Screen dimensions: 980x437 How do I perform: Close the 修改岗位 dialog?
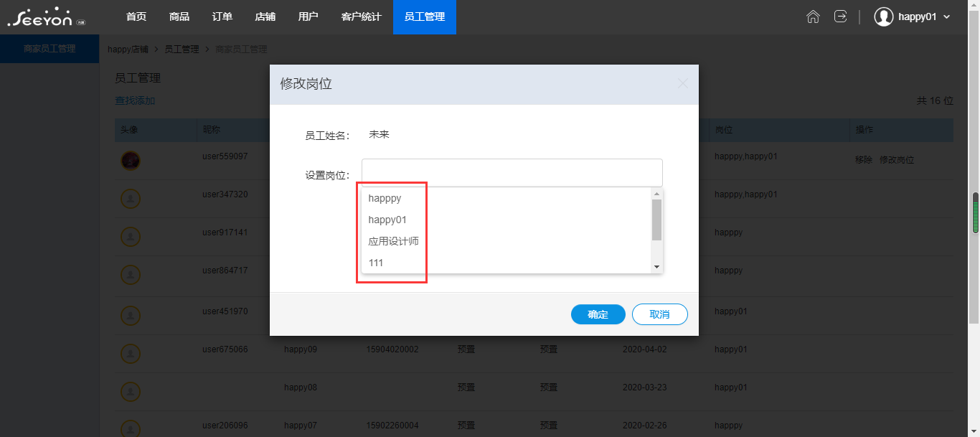(x=683, y=83)
